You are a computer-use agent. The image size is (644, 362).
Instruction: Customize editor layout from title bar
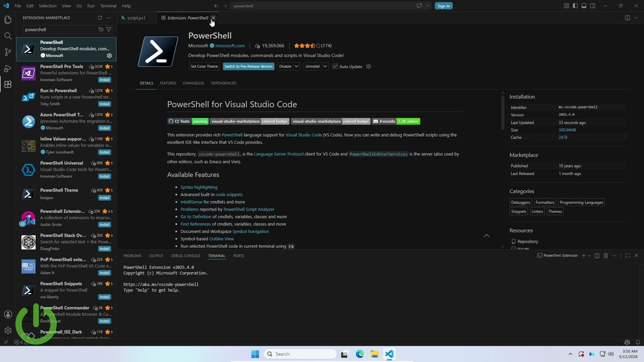click(x=567, y=6)
